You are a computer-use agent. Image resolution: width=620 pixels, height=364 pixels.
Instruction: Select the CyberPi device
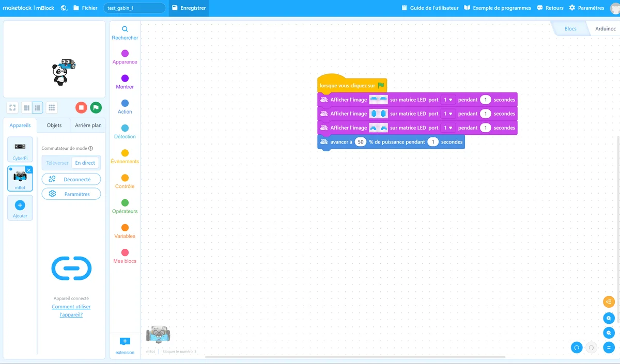click(x=20, y=150)
